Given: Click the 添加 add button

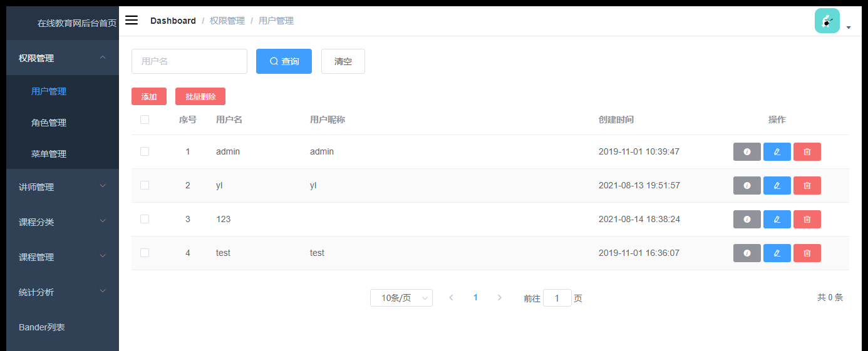Looking at the screenshot, I should point(149,96).
